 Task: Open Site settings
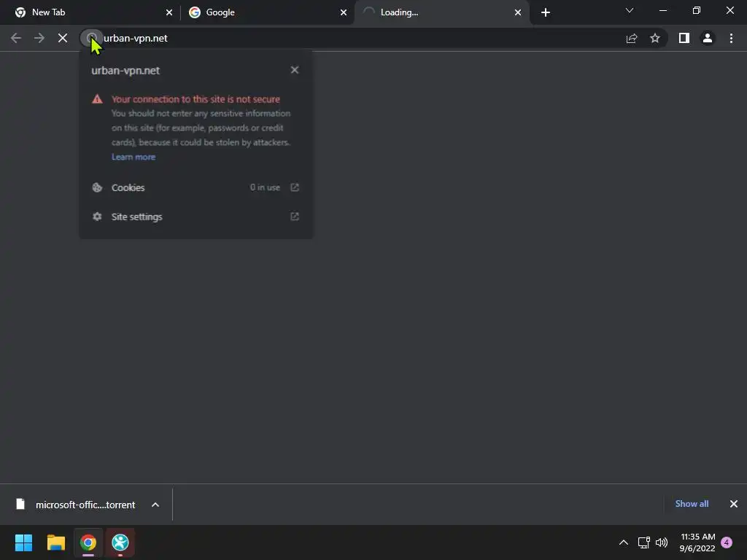pyautogui.click(x=196, y=217)
